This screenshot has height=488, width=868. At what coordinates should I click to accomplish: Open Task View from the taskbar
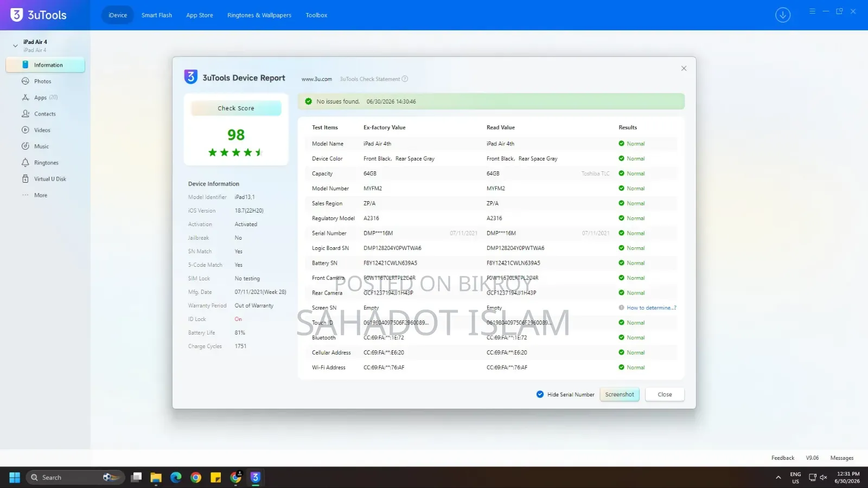pyautogui.click(x=137, y=477)
